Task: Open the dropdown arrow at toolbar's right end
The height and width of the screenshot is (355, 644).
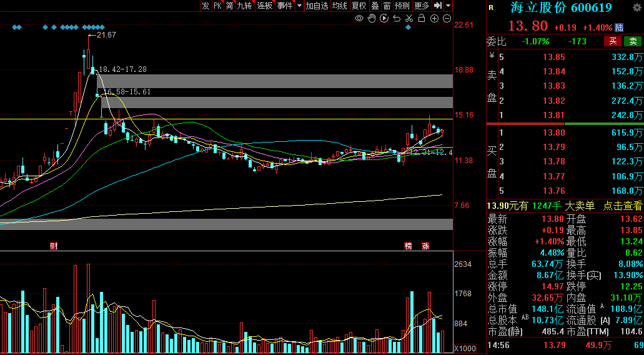Action: [448, 6]
